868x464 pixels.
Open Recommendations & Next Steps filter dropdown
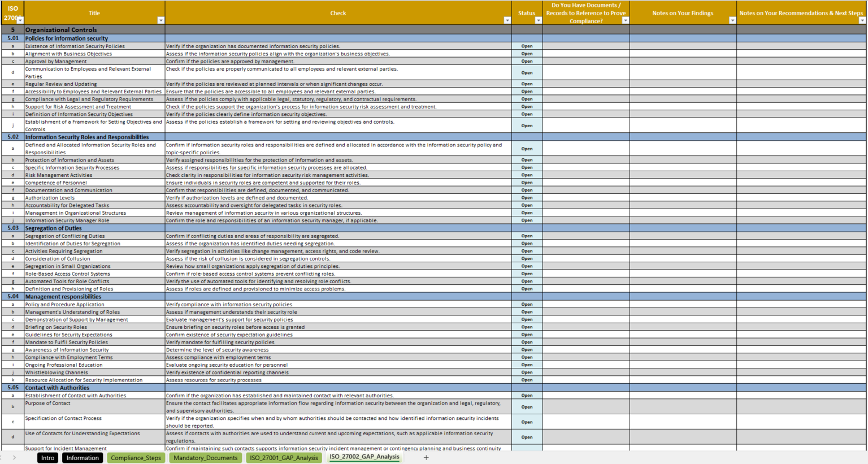[x=862, y=20]
